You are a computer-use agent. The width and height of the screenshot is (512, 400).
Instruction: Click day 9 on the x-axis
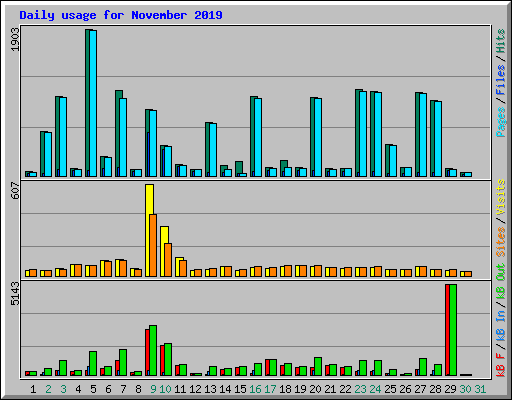(153, 389)
